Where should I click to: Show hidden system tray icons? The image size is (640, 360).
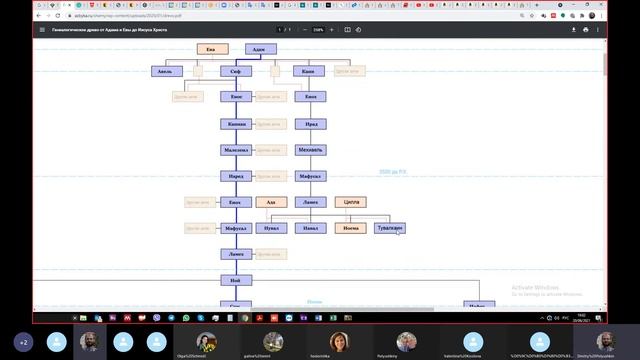click(542, 318)
